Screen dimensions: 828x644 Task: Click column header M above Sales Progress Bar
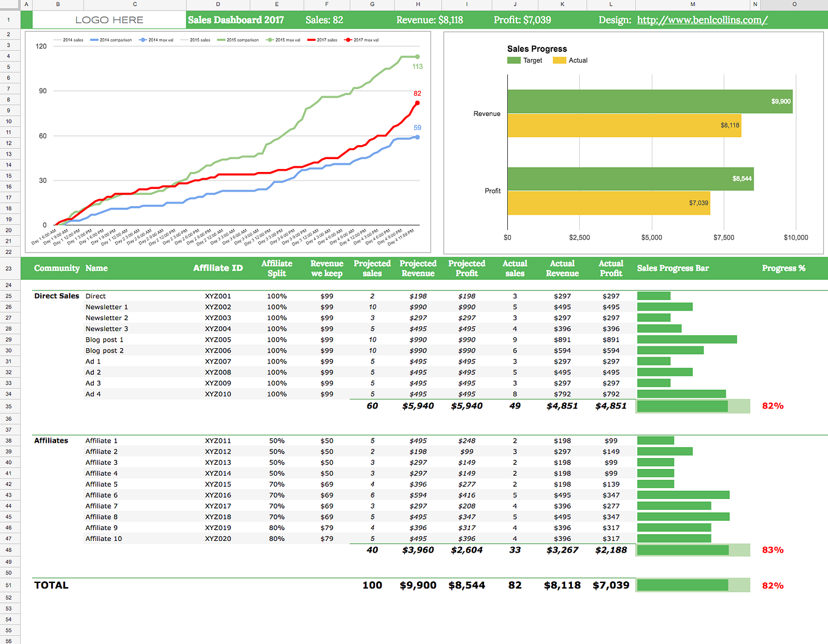pos(692,4)
